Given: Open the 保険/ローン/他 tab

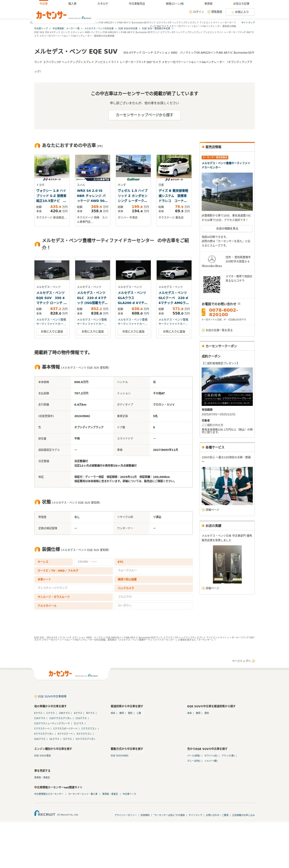Looking at the screenshot, I should coord(175,4).
